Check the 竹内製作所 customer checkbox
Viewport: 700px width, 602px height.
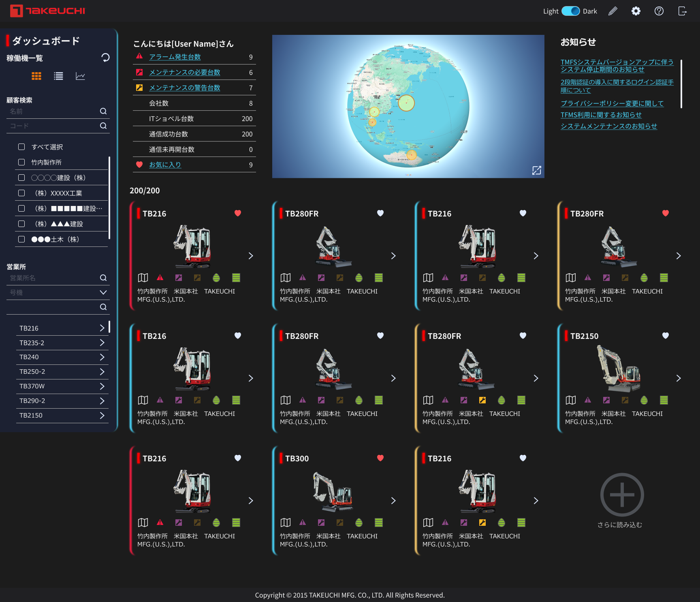pos(22,162)
